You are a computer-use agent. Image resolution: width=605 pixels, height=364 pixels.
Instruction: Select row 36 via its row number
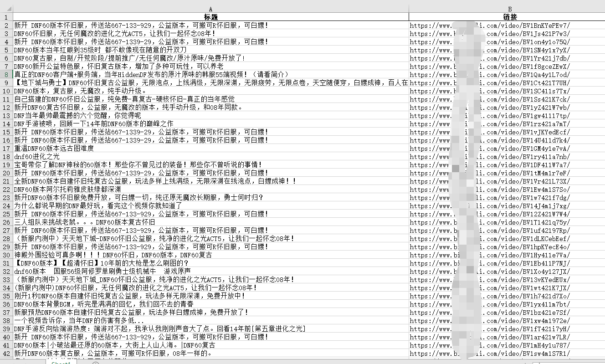click(x=6, y=304)
